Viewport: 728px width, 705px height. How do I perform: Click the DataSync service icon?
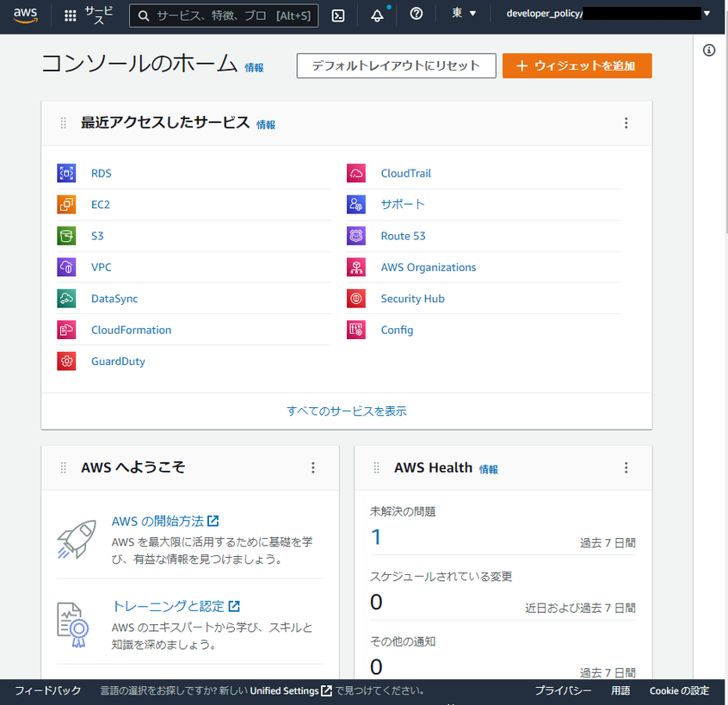pos(66,299)
